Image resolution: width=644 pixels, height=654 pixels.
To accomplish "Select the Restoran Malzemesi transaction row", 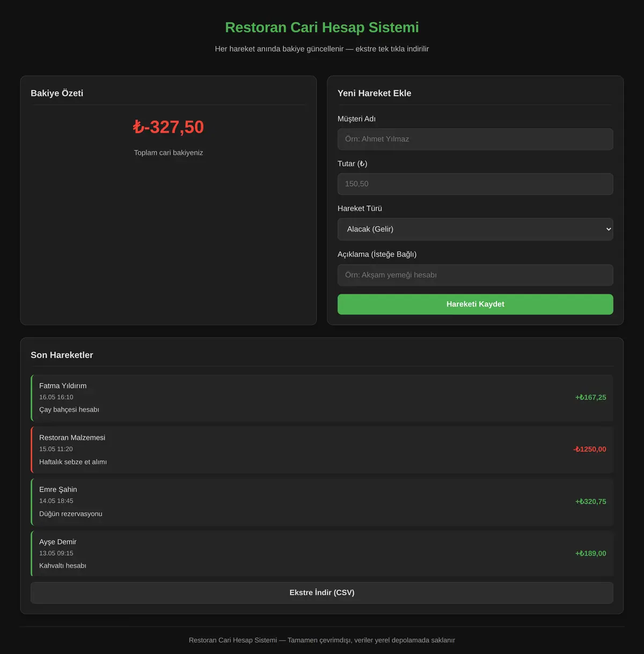I will 322,450.
